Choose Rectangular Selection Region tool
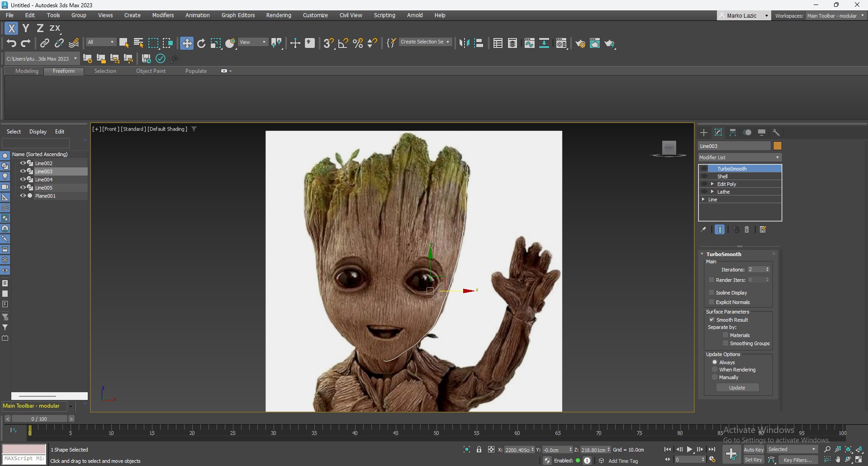 pos(153,43)
